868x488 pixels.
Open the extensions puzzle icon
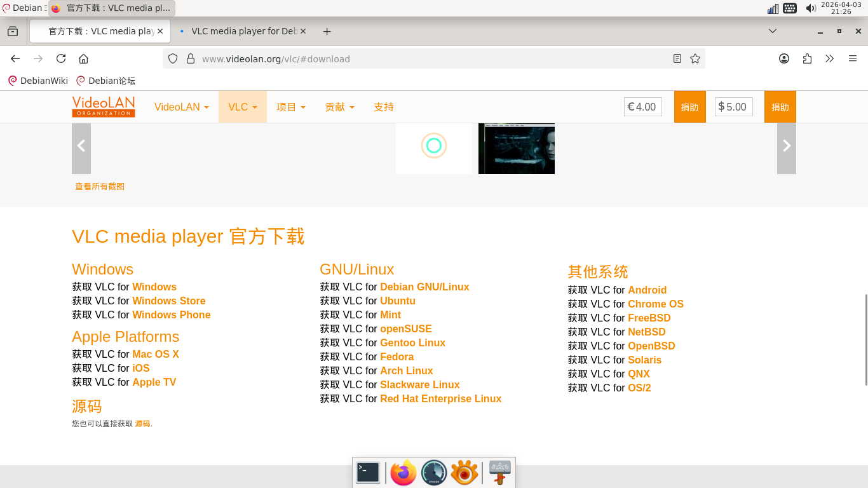807,58
